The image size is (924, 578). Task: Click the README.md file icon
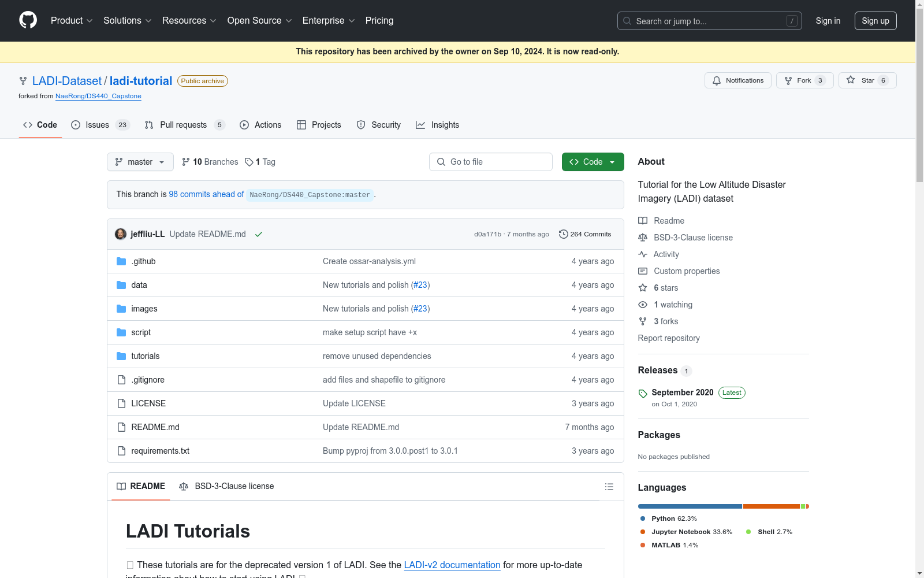(121, 427)
